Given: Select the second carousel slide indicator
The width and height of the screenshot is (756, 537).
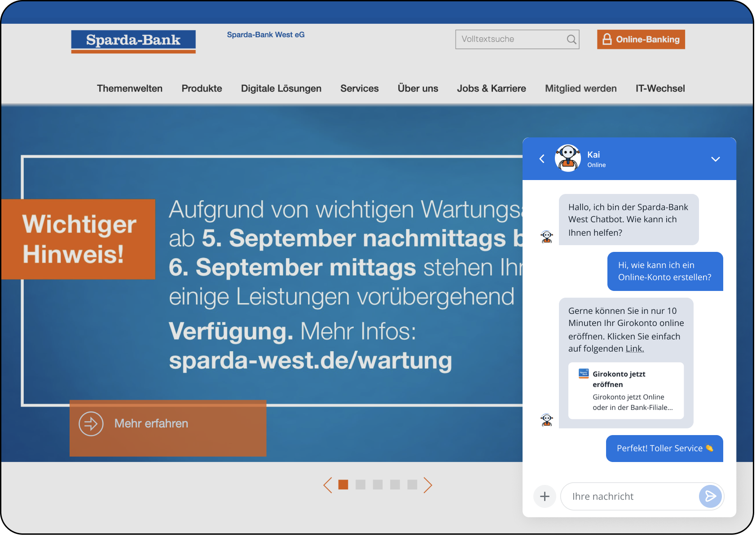Looking at the screenshot, I should (360, 484).
